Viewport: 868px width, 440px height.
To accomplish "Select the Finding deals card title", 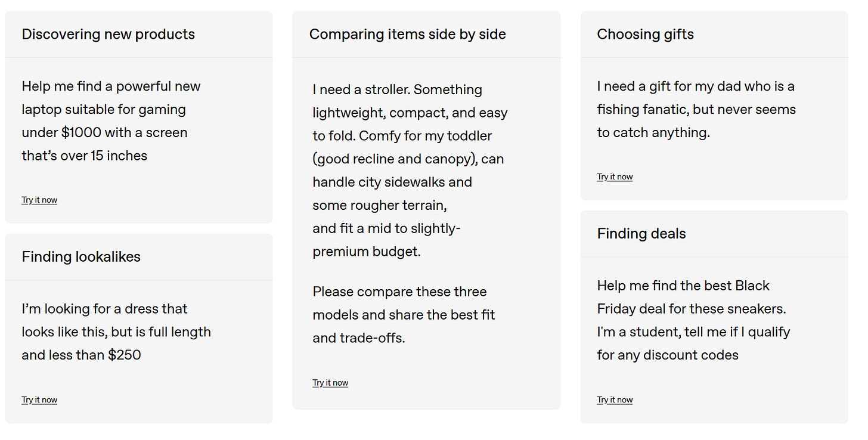I will pyautogui.click(x=641, y=234).
